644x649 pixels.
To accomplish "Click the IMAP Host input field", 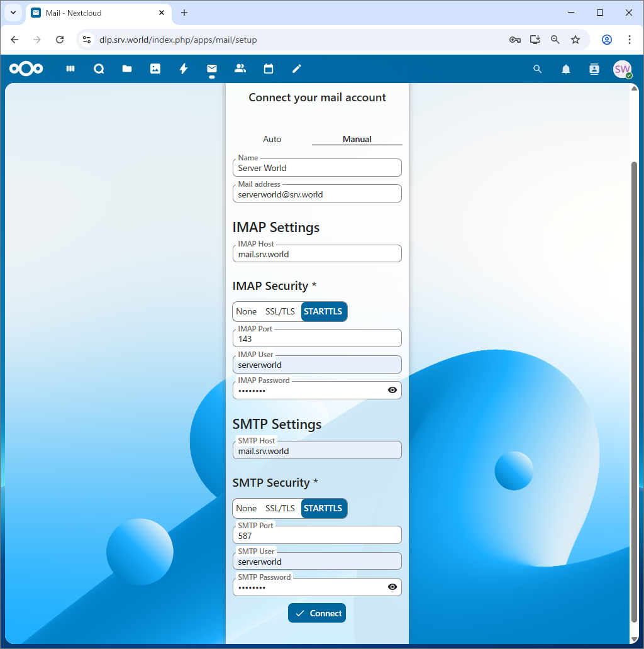I will coord(317,255).
